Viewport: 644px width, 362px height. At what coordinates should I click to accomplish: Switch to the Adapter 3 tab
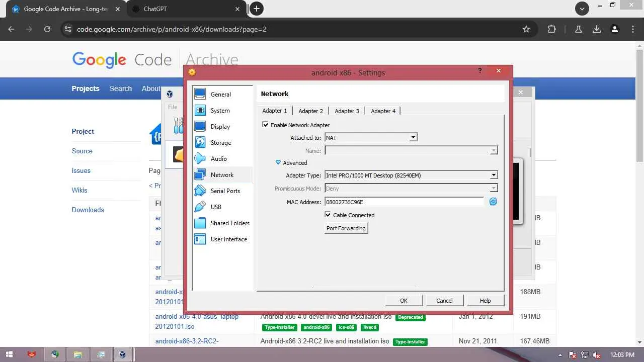tap(347, 111)
